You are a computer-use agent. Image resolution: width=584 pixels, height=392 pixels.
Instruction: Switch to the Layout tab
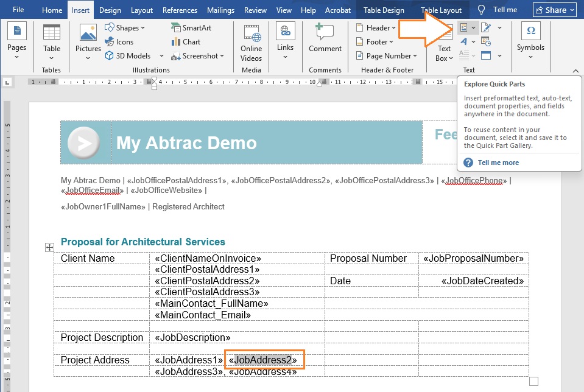(142, 10)
